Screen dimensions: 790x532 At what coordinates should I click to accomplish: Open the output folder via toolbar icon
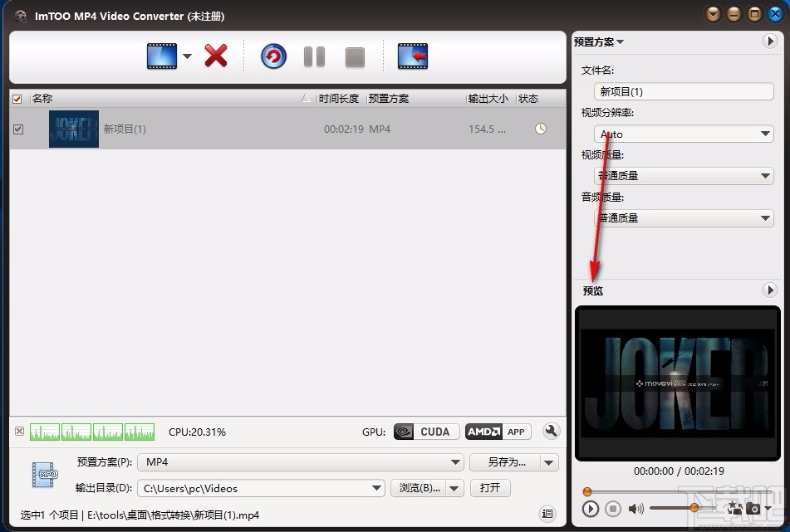pos(413,56)
